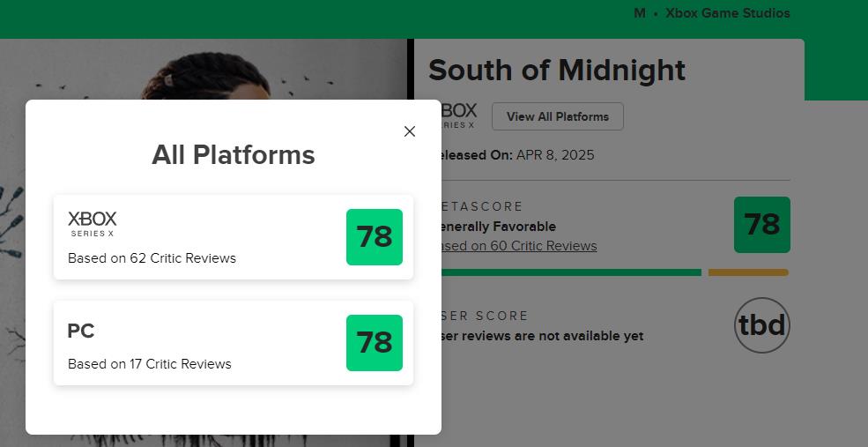Click the 78 score badge for PC
Viewport: 868px width, 447px height.
tap(375, 343)
